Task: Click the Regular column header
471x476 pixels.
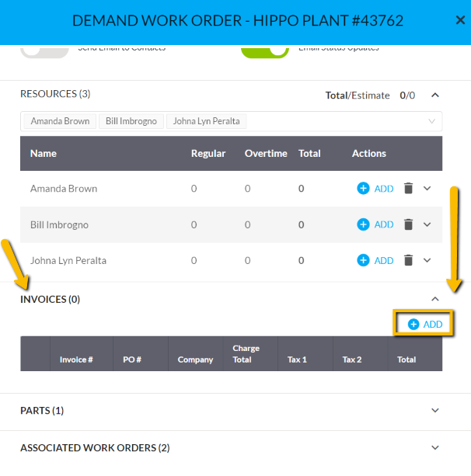Action: pyautogui.click(x=208, y=154)
